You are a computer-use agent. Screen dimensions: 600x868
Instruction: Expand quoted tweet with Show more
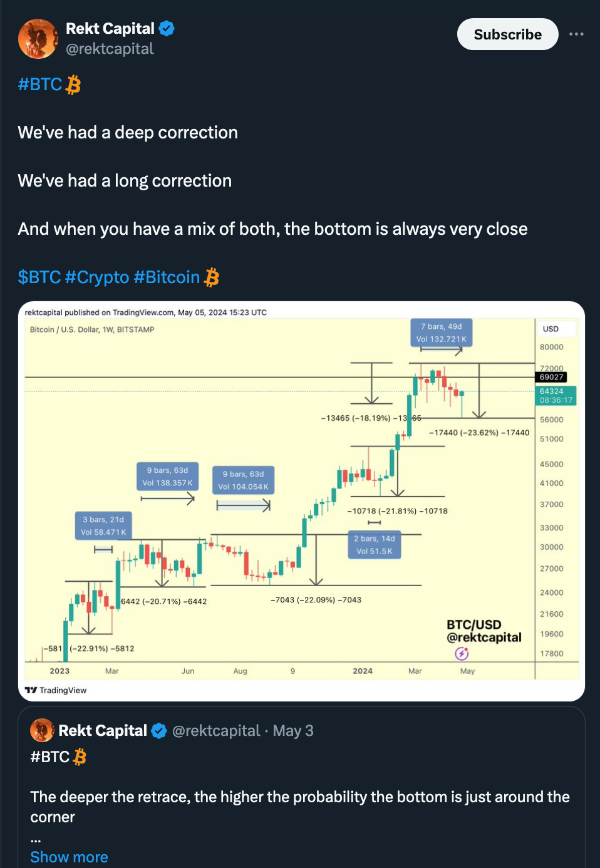coord(69,857)
